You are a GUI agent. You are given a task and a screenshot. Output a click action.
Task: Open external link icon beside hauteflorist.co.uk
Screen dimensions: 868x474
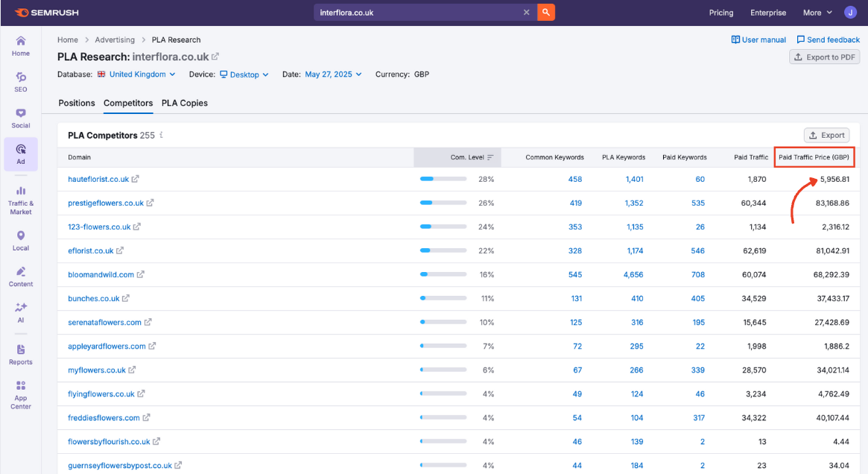[x=136, y=180]
